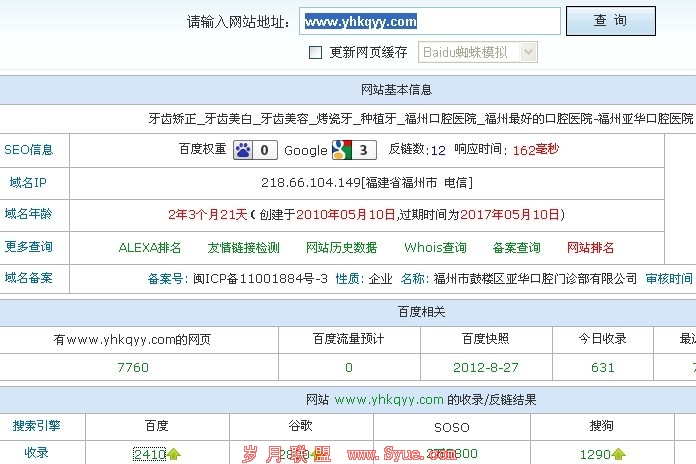Click the 7760 indexed pages count

tap(132, 367)
